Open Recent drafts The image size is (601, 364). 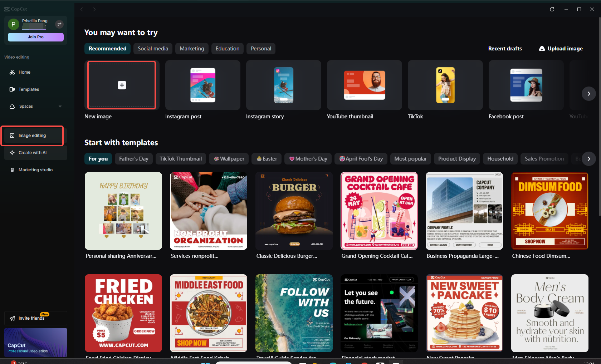pyautogui.click(x=505, y=49)
